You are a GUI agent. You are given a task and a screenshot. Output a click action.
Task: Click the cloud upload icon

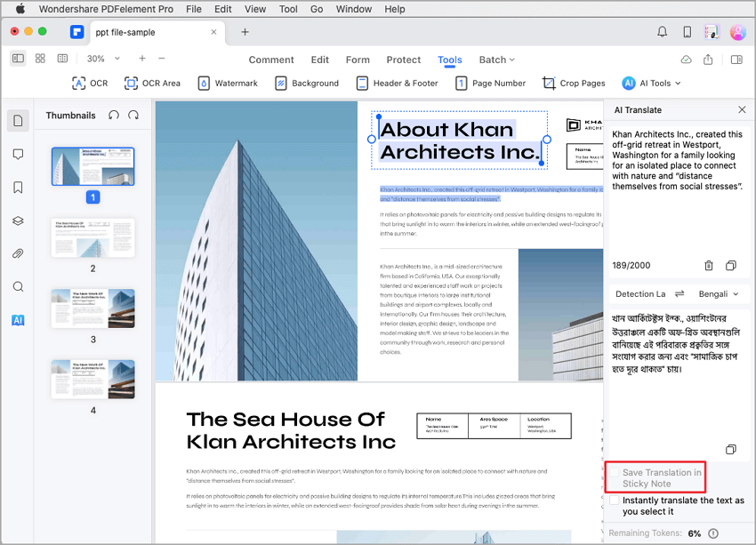pos(686,60)
